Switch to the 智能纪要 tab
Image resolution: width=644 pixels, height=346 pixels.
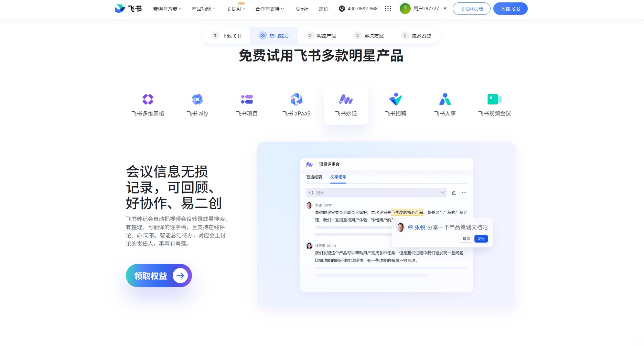pyautogui.click(x=314, y=177)
